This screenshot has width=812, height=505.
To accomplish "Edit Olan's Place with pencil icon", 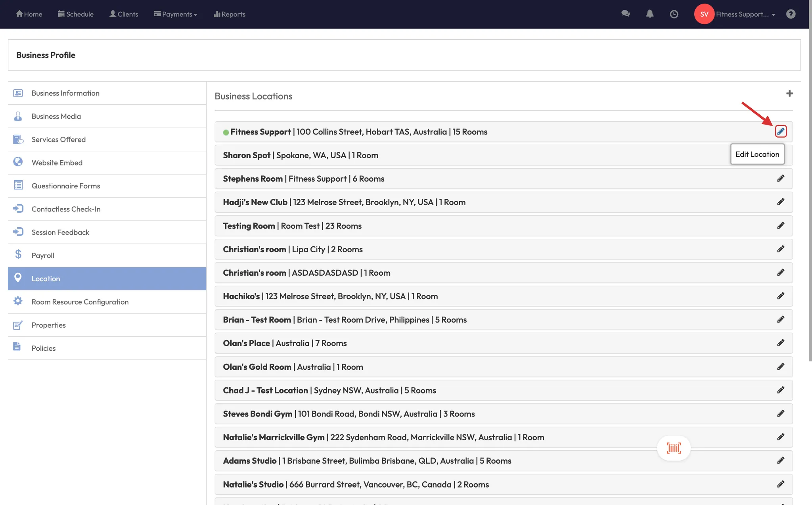I will [x=781, y=343].
